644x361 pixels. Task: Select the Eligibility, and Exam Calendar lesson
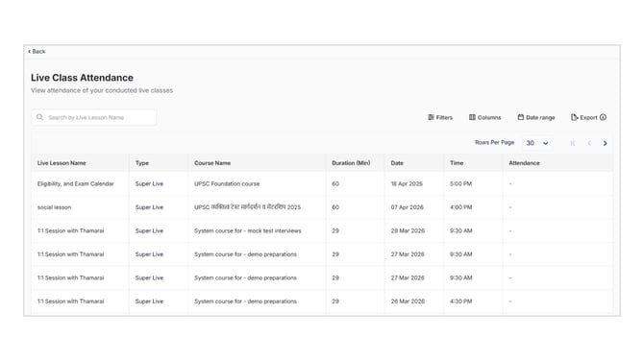click(76, 183)
